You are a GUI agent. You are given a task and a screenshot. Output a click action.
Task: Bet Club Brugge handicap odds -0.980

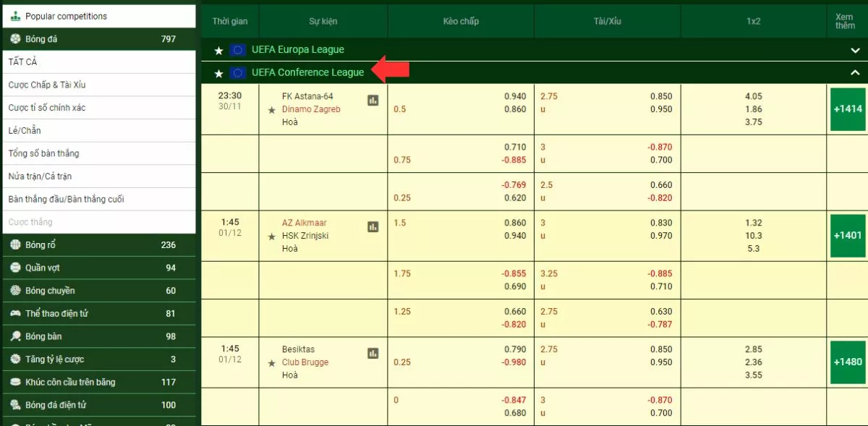click(x=514, y=362)
